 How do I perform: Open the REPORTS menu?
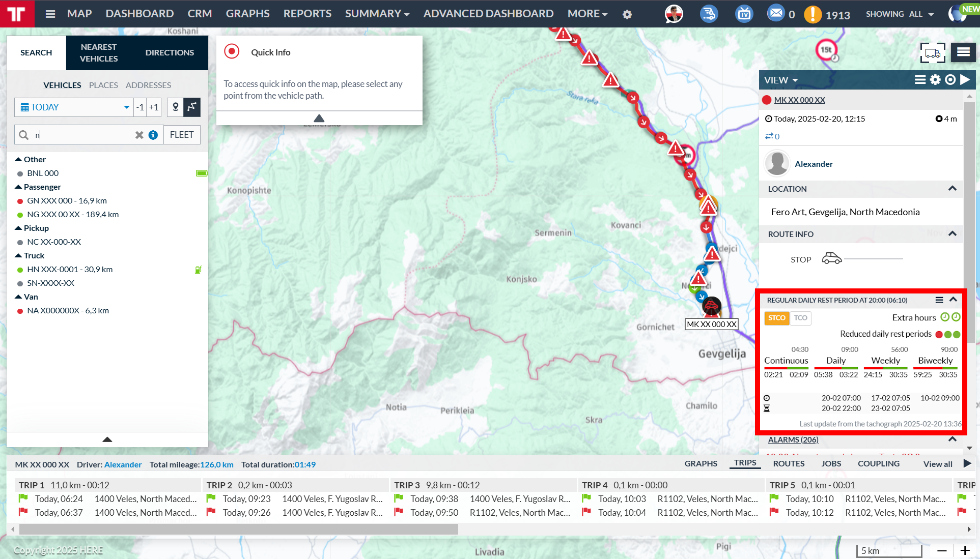[307, 14]
